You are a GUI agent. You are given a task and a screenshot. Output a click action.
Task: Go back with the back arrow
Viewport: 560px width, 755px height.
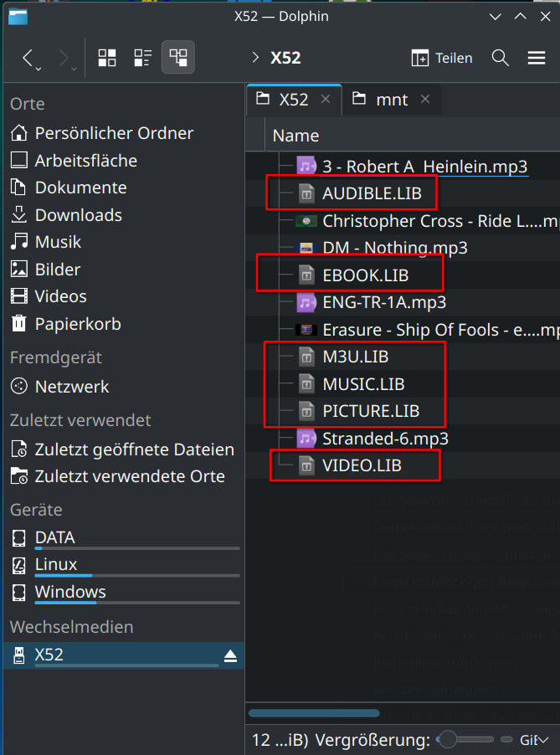coord(28,58)
